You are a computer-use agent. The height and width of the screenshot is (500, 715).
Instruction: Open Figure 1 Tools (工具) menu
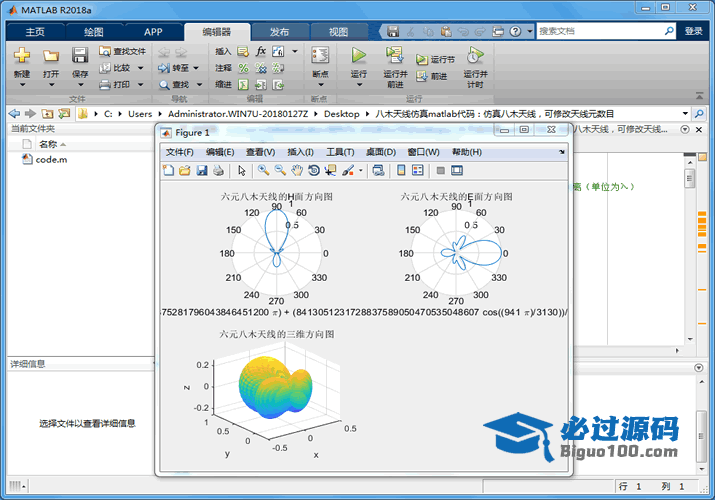(x=340, y=152)
